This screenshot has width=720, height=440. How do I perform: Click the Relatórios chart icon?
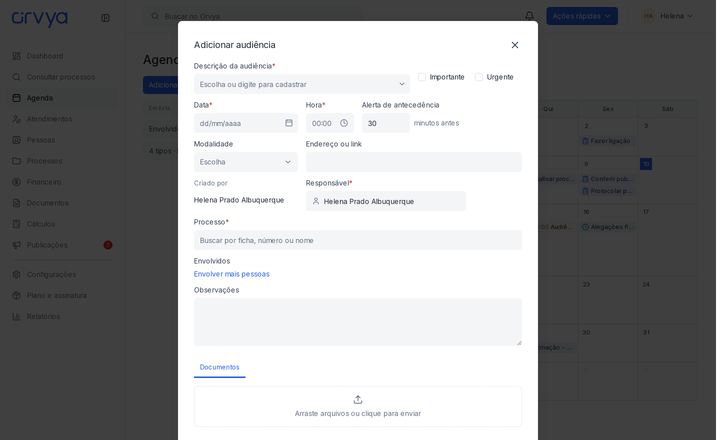(17, 316)
